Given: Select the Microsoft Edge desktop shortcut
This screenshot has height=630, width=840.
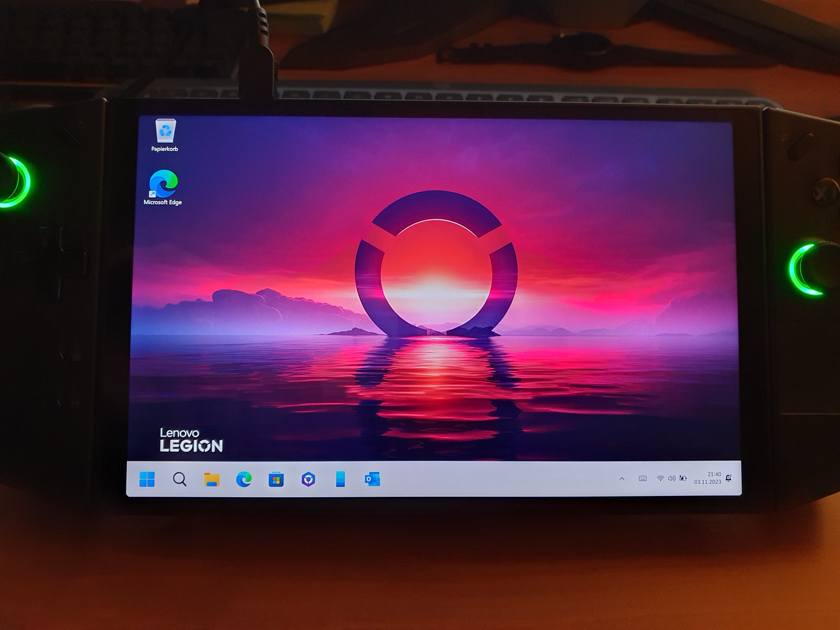Looking at the screenshot, I should 163,184.
